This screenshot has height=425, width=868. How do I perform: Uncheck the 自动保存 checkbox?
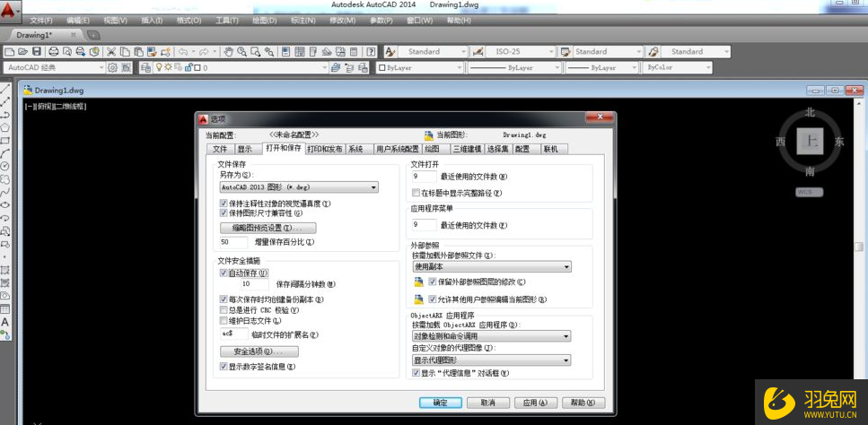[224, 273]
